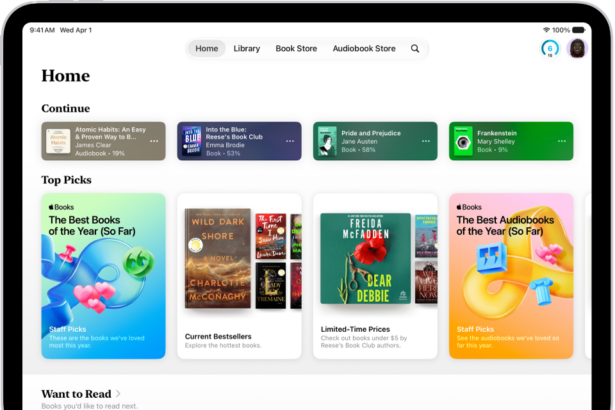Tap the 9:41 AM clock in status bar
Image resolution: width=615 pixels, height=410 pixels.
tap(42, 30)
